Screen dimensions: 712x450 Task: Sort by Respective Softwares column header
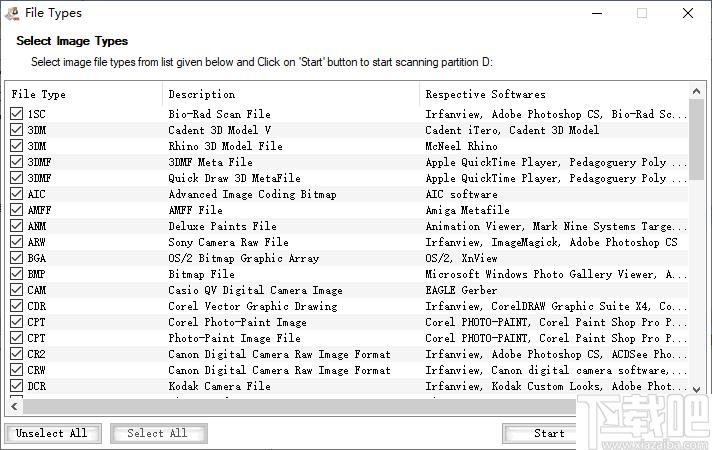tap(554, 94)
